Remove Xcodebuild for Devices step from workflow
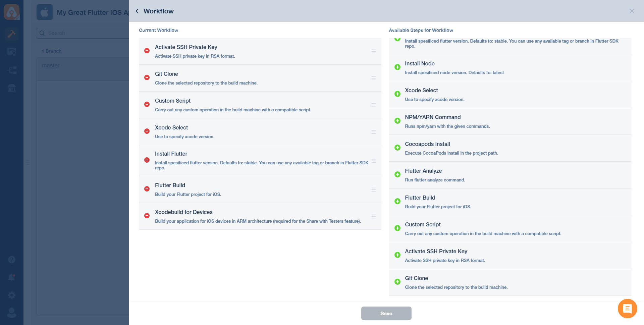 coord(147,216)
